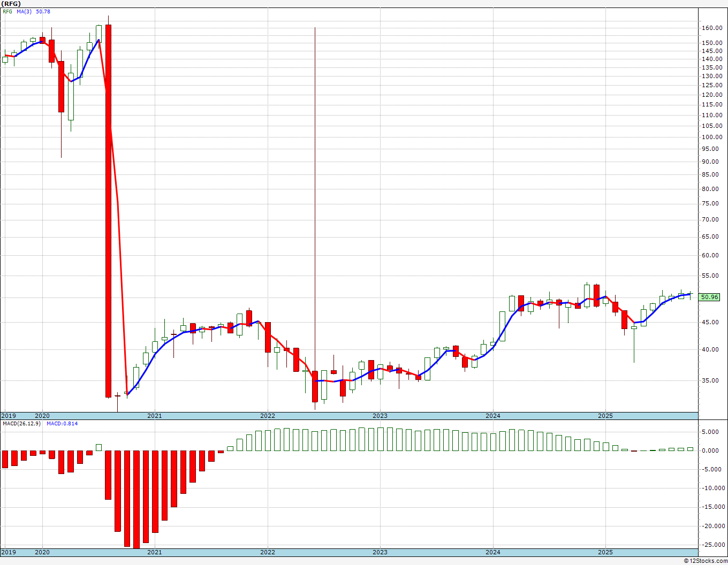Click the 45.00 price axis label
This screenshot has height=565, width=728.
pos(711,322)
